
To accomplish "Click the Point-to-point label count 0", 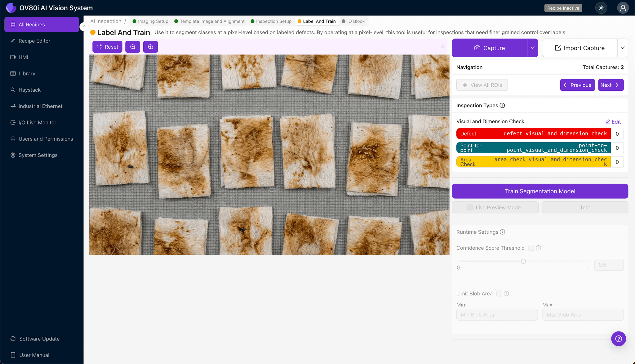I will click(617, 148).
